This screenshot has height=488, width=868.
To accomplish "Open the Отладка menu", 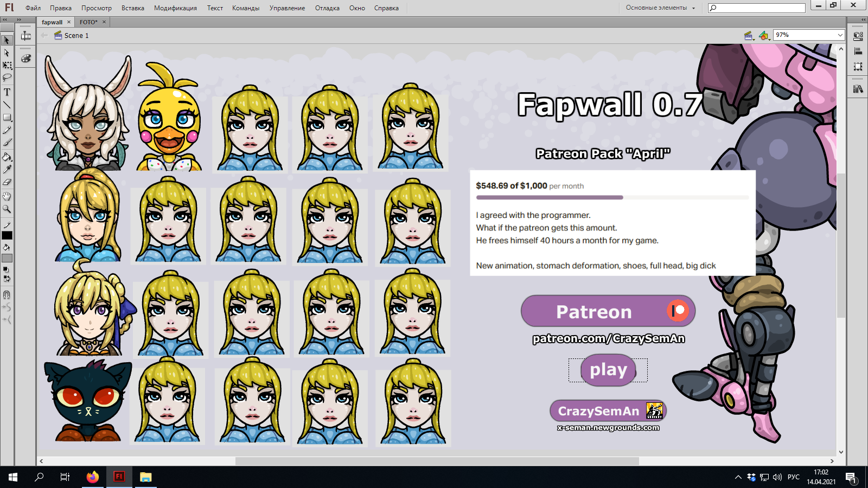I will click(x=327, y=8).
